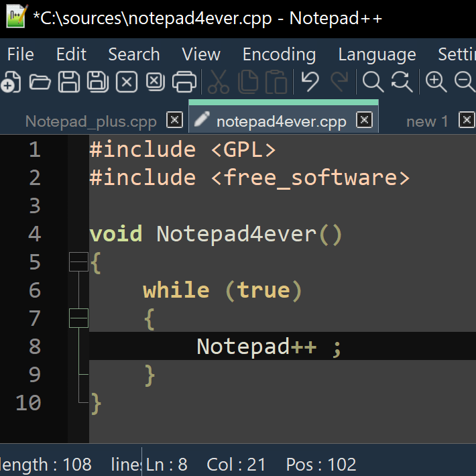Click the 'while (true)' statement
This screenshot has height=476, width=476.
point(222,290)
